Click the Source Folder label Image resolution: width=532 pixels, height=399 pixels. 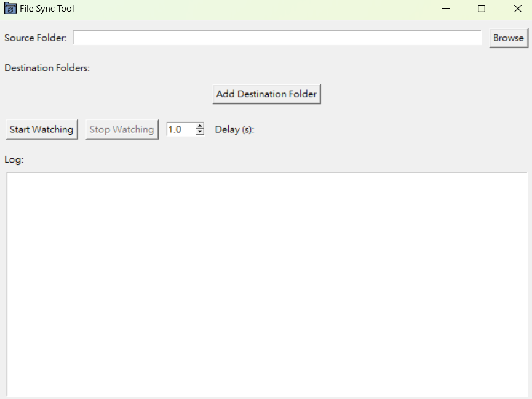point(35,38)
